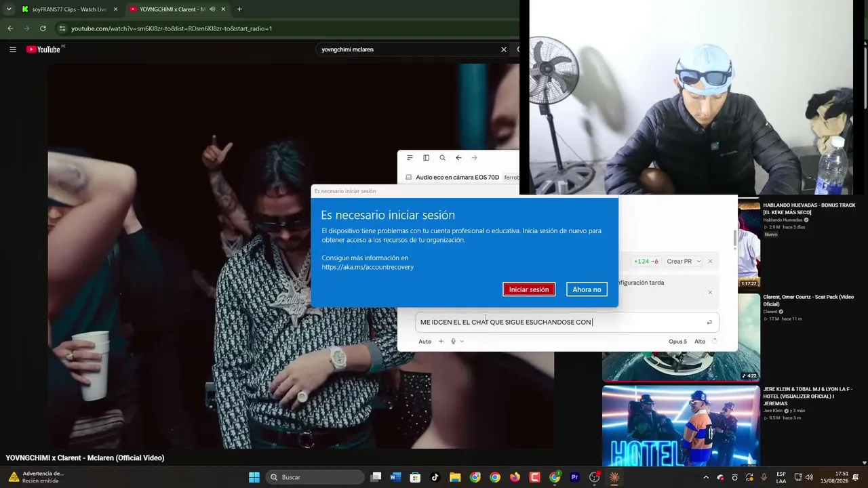Open the red Camtasia taskbar icon
This screenshot has width=868, height=488.
click(534, 477)
